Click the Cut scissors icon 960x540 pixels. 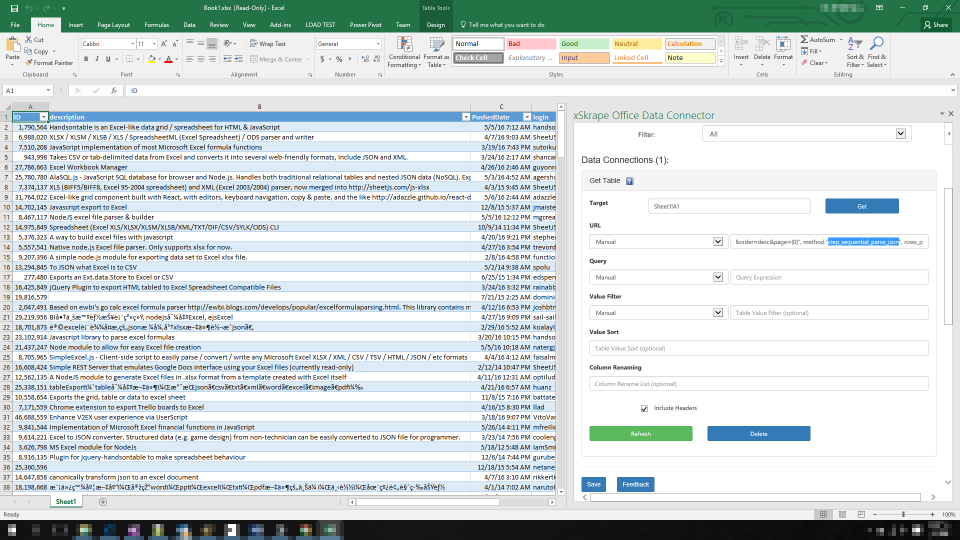(x=29, y=40)
